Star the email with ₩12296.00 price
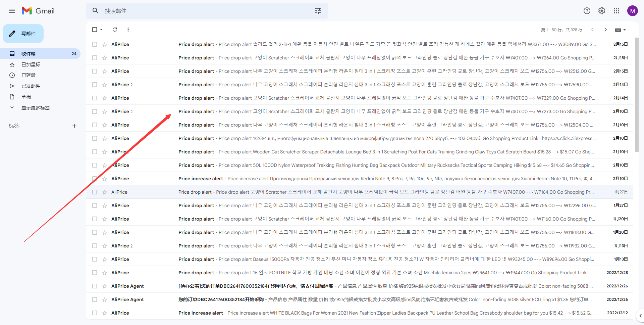Image resolution: width=644 pixels, height=325 pixels. coord(105,205)
